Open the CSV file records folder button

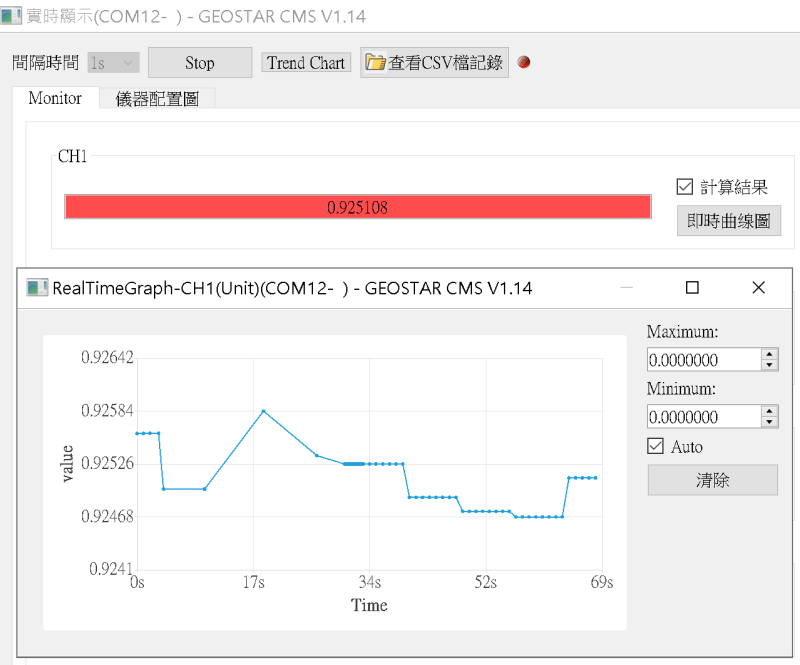tap(436, 62)
